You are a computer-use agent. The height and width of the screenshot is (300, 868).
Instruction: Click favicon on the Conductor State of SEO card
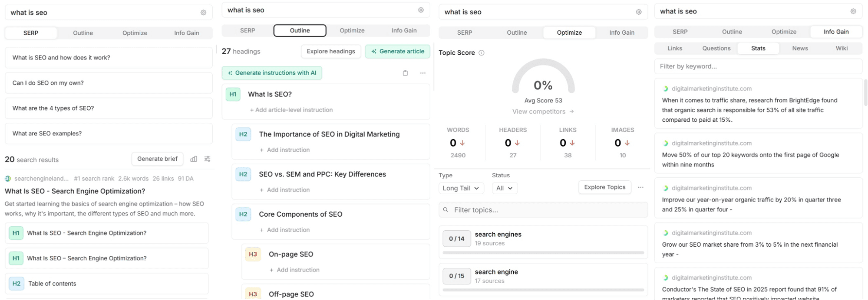point(666,278)
